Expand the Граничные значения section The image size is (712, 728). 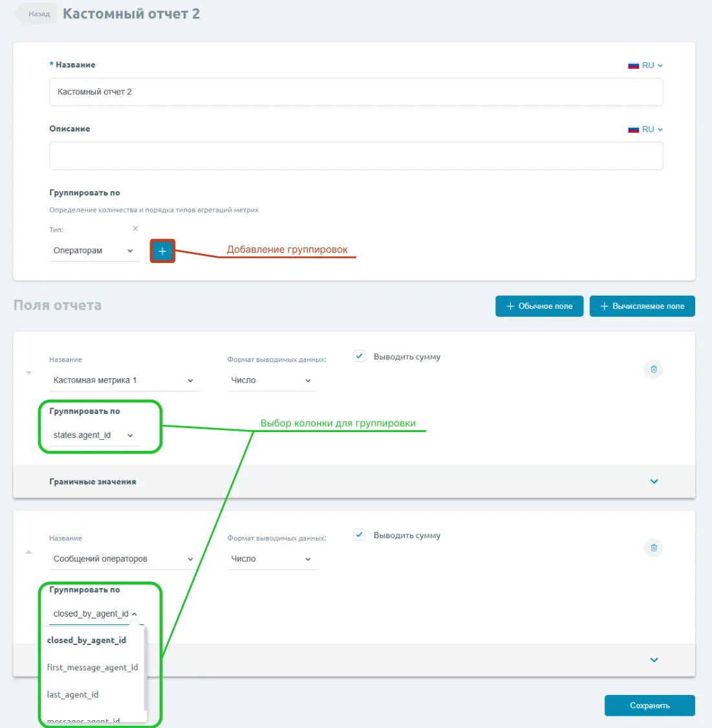coord(654,481)
